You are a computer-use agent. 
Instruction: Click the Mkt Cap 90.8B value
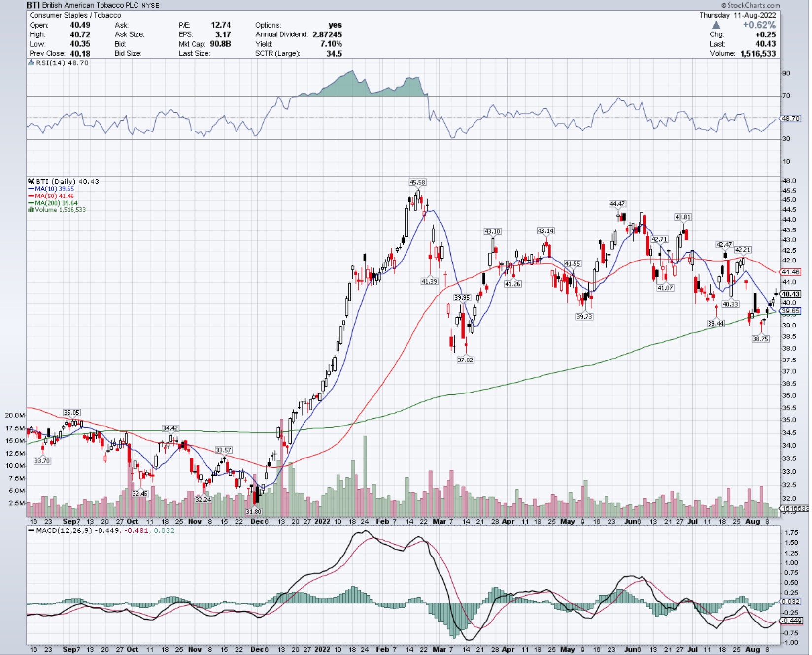220,44
